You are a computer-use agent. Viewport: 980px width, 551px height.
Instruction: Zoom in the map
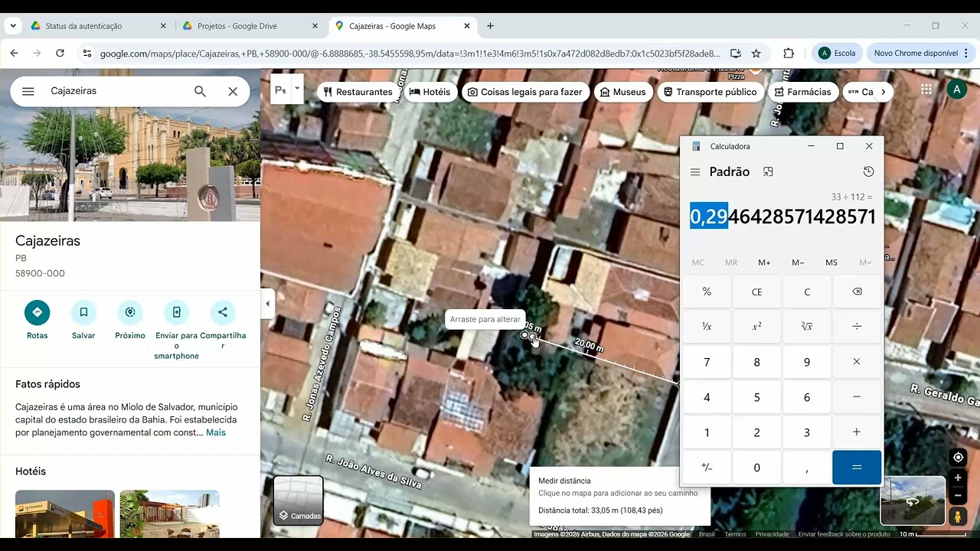[x=958, y=478]
